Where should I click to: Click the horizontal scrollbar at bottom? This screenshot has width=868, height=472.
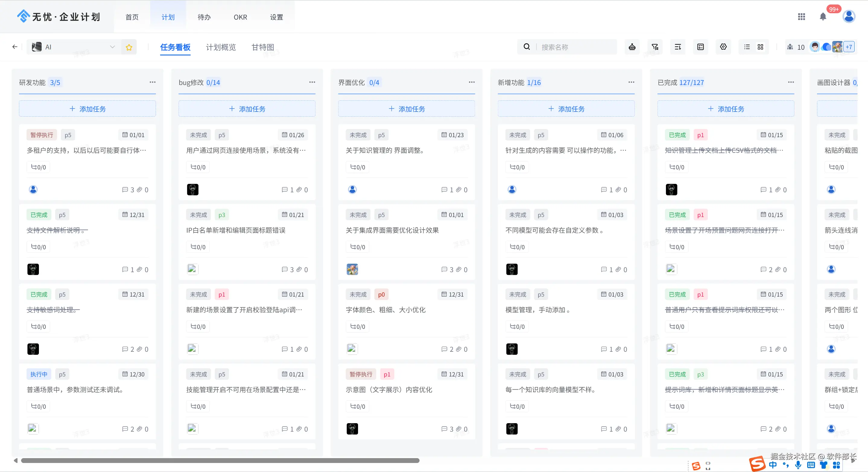point(220,460)
